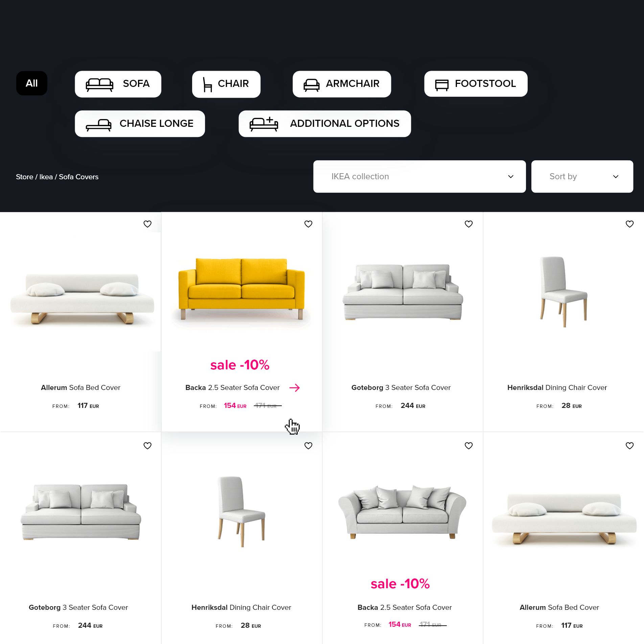Image resolution: width=644 pixels, height=644 pixels.
Task: Click pink arrow next to Backa 2.5 Seater
Action: [295, 388]
